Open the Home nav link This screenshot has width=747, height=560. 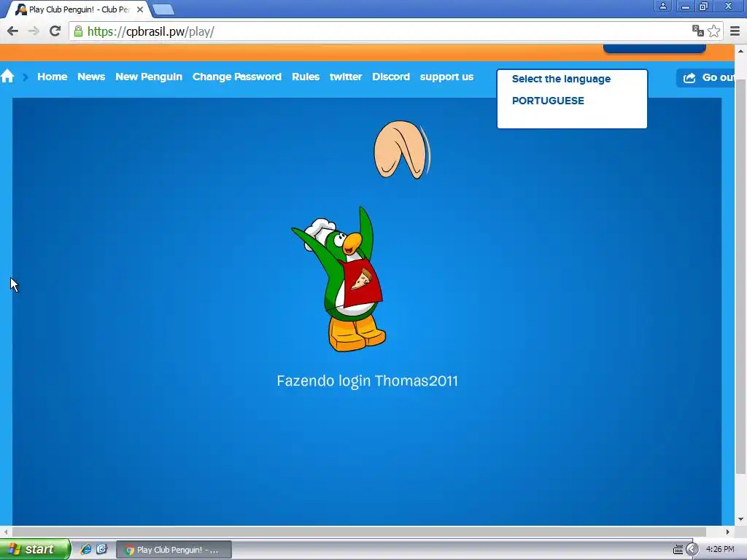tap(53, 77)
